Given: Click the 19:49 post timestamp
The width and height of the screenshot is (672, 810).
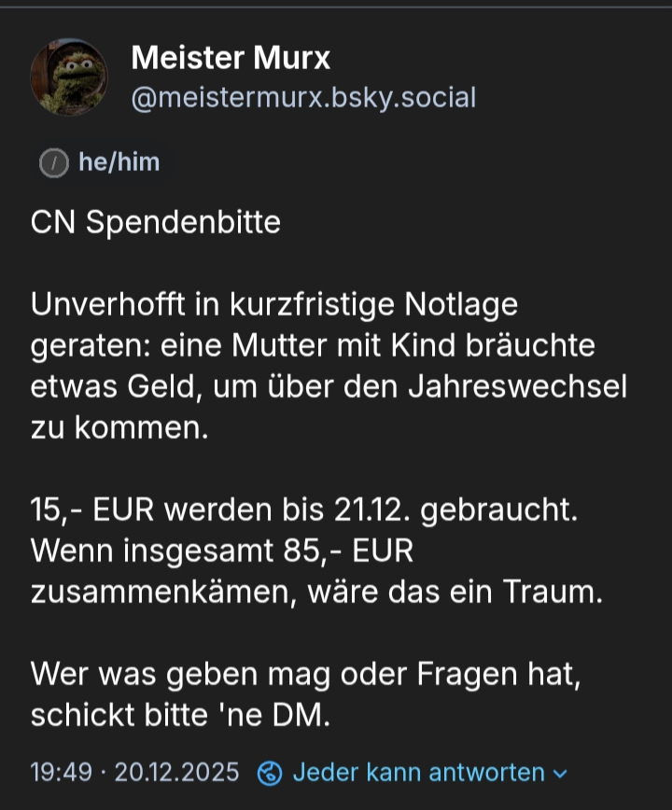Looking at the screenshot, I should coord(61,773).
